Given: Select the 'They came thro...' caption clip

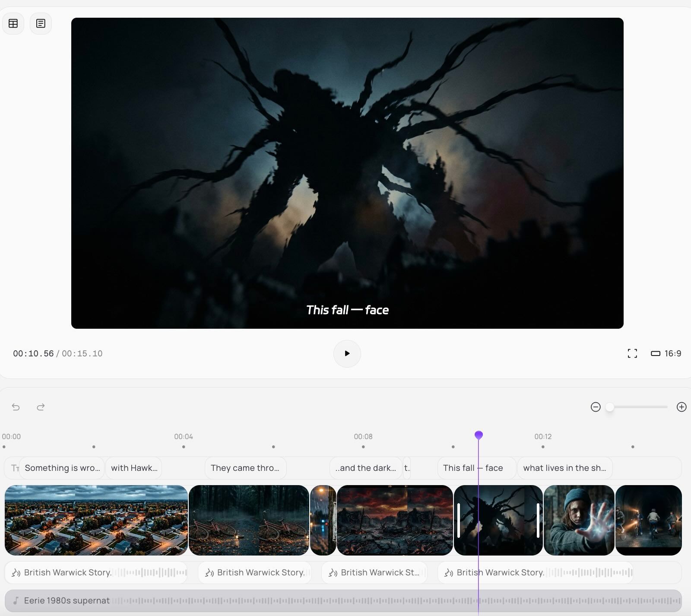Looking at the screenshot, I should point(245,468).
